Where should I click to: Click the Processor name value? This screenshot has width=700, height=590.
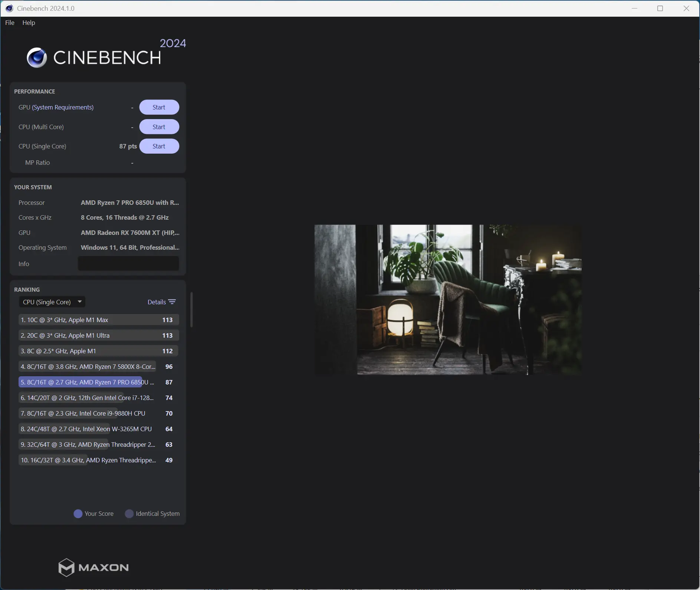coord(130,203)
